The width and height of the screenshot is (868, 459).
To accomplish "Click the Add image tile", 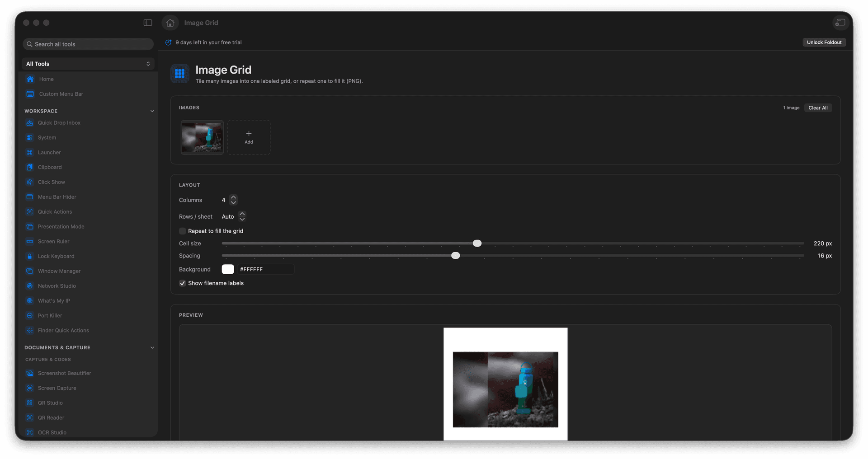I will click(249, 137).
